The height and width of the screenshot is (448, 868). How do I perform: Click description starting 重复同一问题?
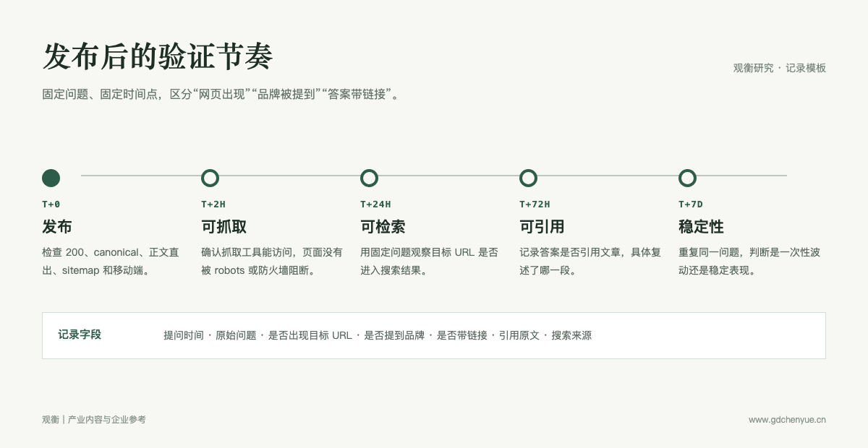pos(749,262)
